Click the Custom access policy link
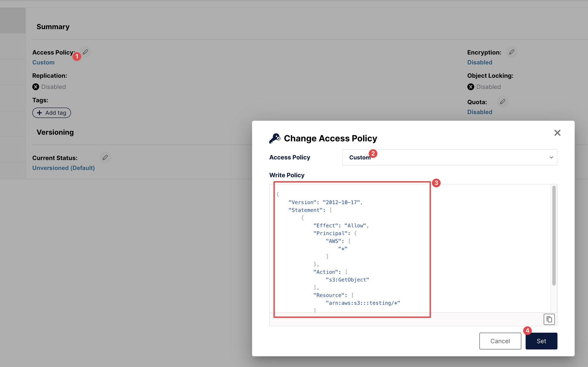This screenshot has width=588, height=367. (43, 62)
